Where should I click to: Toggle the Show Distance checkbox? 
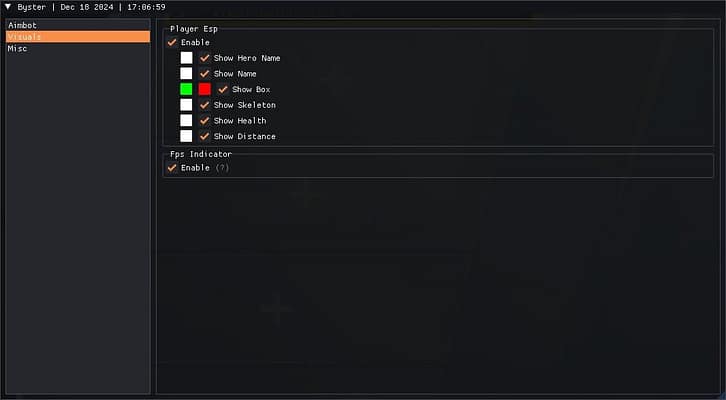205,136
